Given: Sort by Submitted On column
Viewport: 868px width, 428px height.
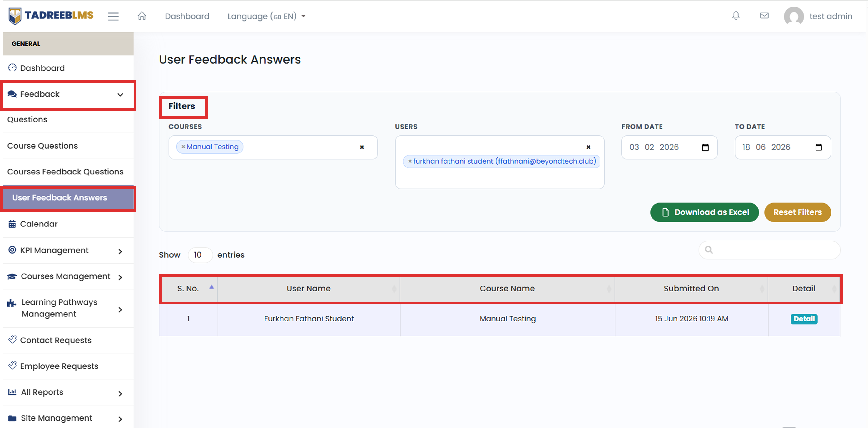Looking at the screenshot, I should 691,289.
